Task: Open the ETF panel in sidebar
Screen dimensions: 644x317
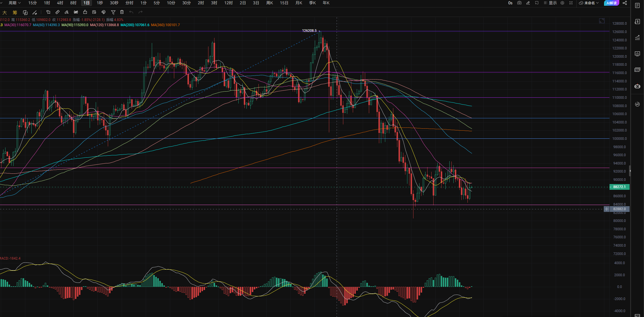Action: (637, 70)
